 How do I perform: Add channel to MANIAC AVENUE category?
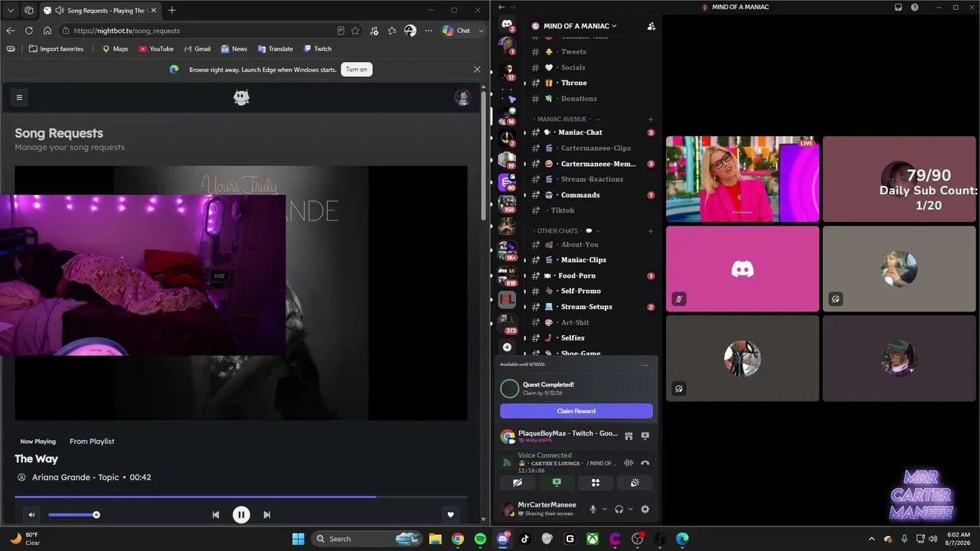(x=651, y=119)
